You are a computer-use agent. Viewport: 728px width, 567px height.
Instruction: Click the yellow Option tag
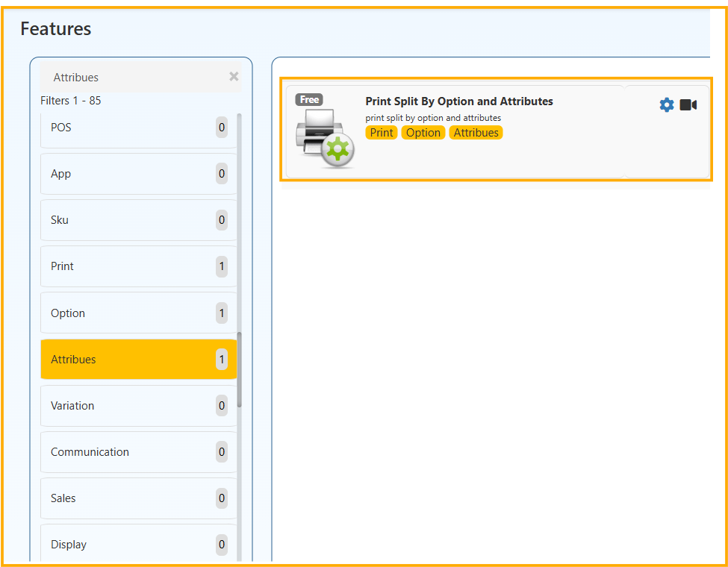(x=423, y=133)
